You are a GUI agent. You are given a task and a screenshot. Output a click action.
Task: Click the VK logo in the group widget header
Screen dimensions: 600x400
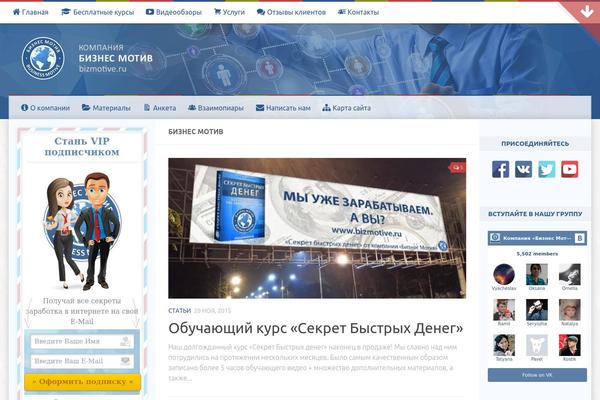pyautogui.click(x=580, y=238)
